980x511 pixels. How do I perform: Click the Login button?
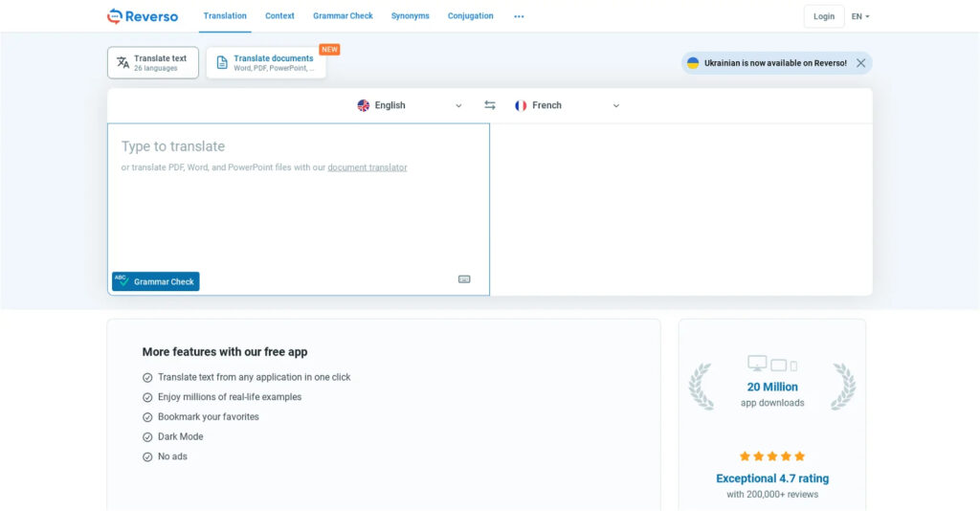[x=824, y=16]
